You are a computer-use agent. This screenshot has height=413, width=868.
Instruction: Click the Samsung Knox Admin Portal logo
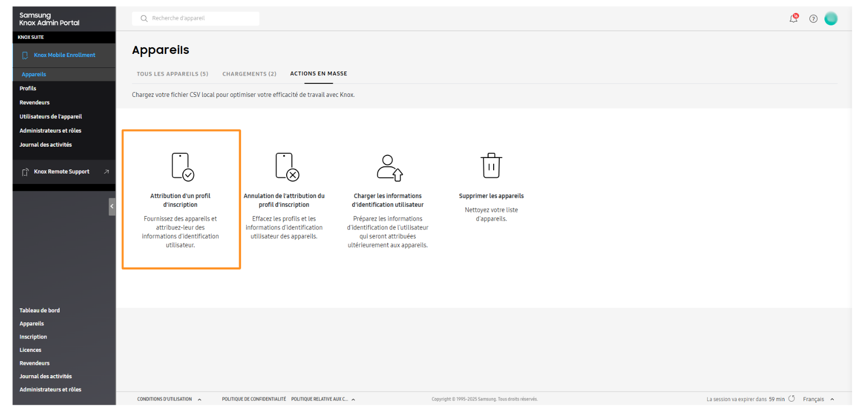[x=49, y=19]
